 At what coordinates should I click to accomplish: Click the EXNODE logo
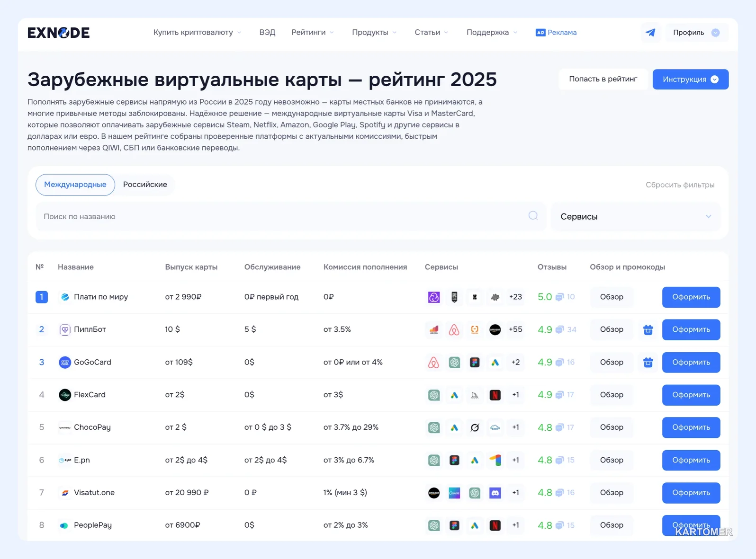click(59, 33)
